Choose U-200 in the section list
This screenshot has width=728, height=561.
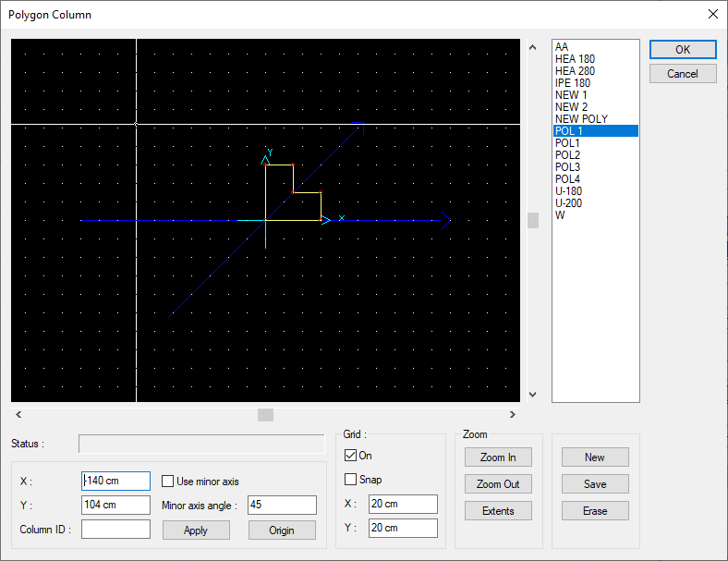(x=569, y=203)
